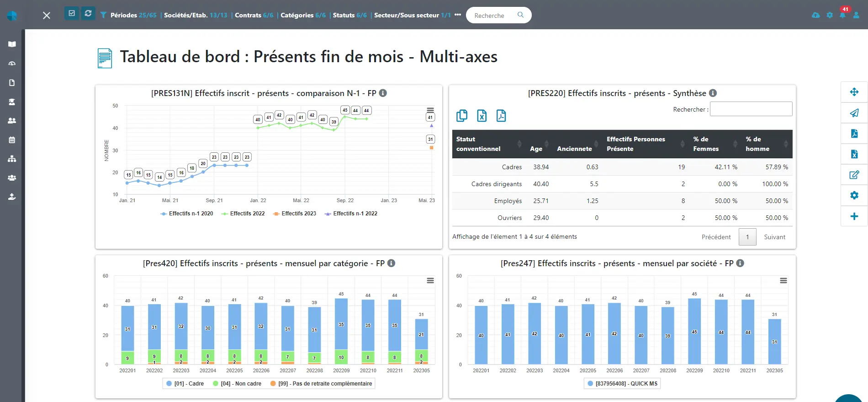Toggle the Effectifs 2022 legend series
The image size is (868, 402).
[243, 214]
